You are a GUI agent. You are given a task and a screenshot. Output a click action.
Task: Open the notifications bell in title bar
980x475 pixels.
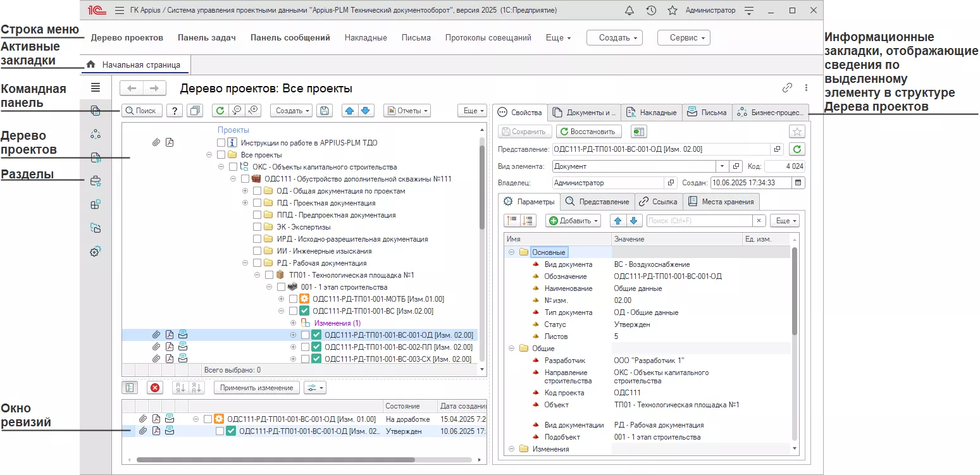coord(629,11)
